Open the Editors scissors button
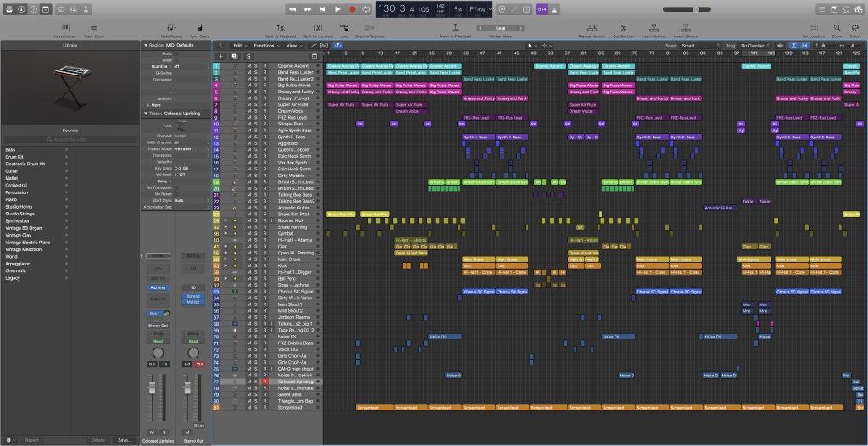 (x=86, y=9)
